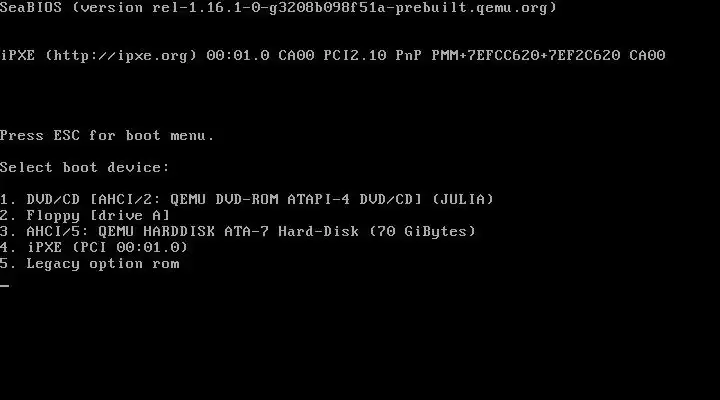The image size is (720, 400).
Task: Click the number 3. before AHCI/5
Action: click(x=8, y=231)
